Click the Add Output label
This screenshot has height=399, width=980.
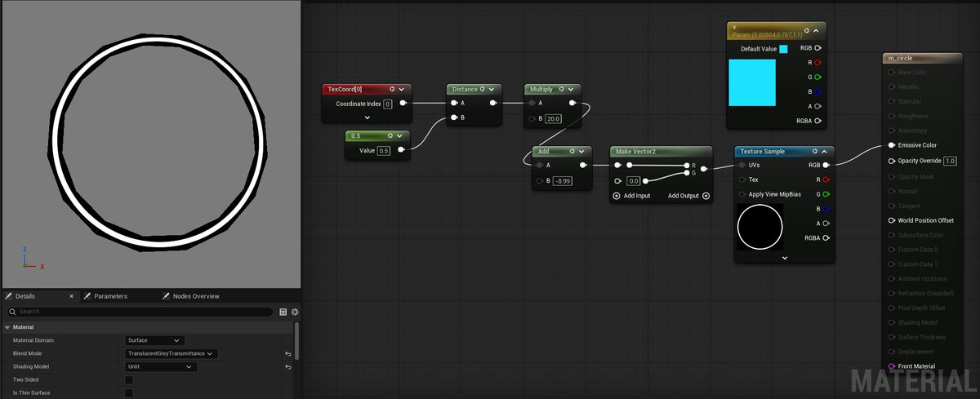684,196
